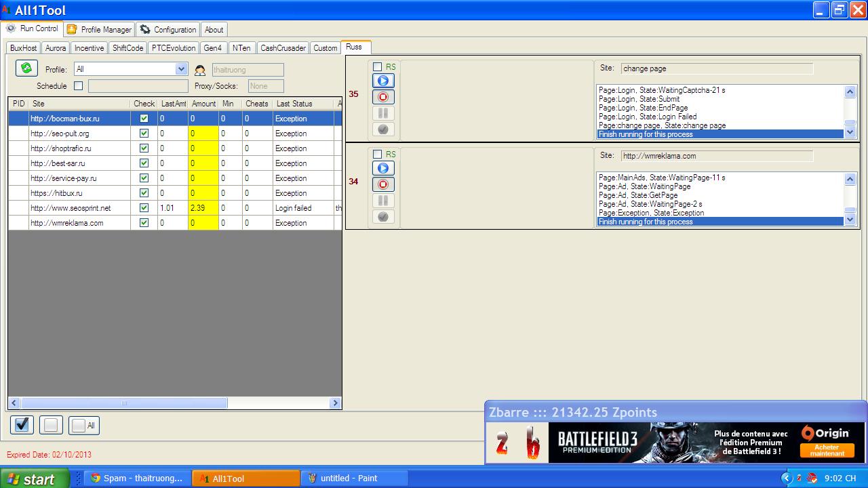Sort by the Last Status column header
The height and width of the screenshot is (488, 868).
click(x=303, y=104)
